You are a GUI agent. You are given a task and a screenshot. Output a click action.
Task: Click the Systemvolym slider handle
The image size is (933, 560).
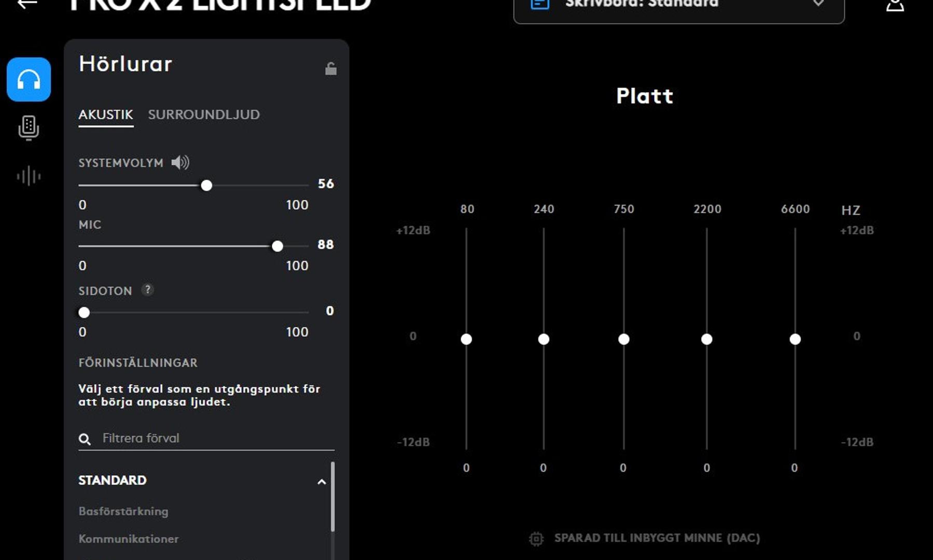pos(206,186)
